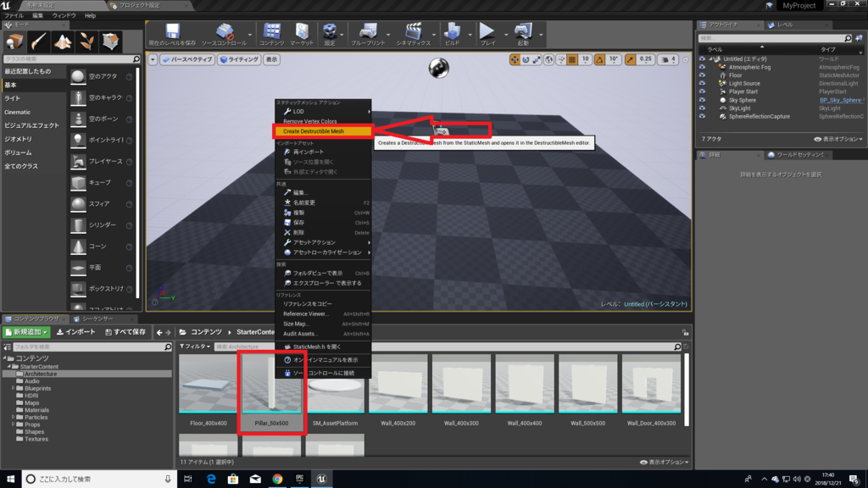Toggle visibility of Player Start actor

[x=702, y=91]
